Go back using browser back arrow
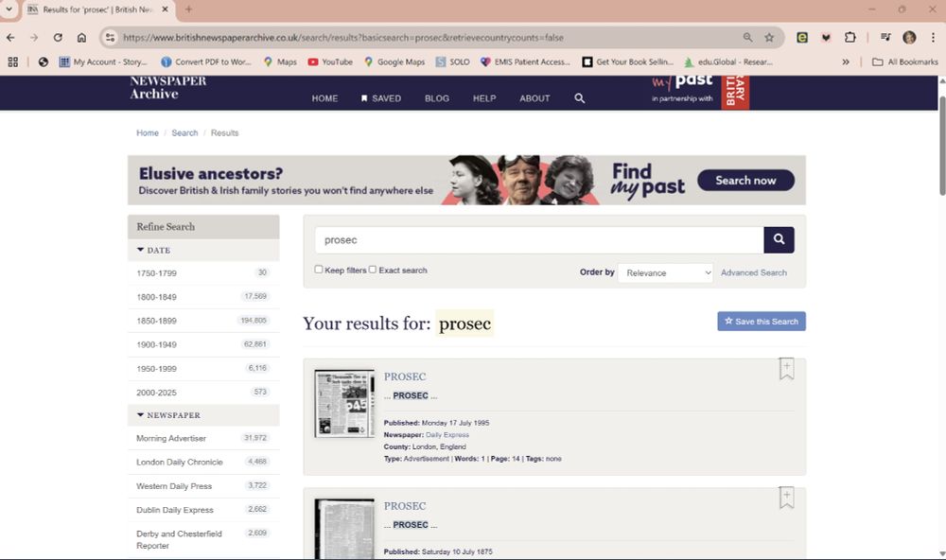Image resolution: width=946 pixels, height=560 pixels. coord(10,38)
